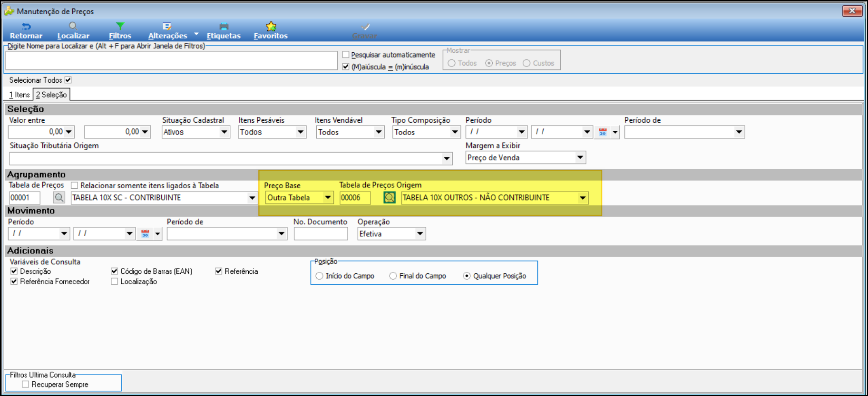The image size is (868, 396).
Task: Open Período de dropdown in Seleção
Action: point(739,132)
